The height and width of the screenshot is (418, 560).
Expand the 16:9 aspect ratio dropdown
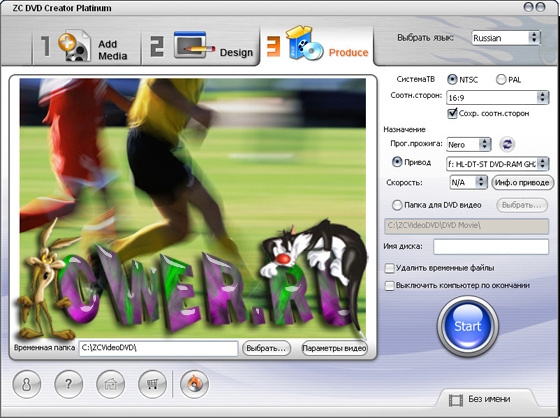(x=497, y=98)
